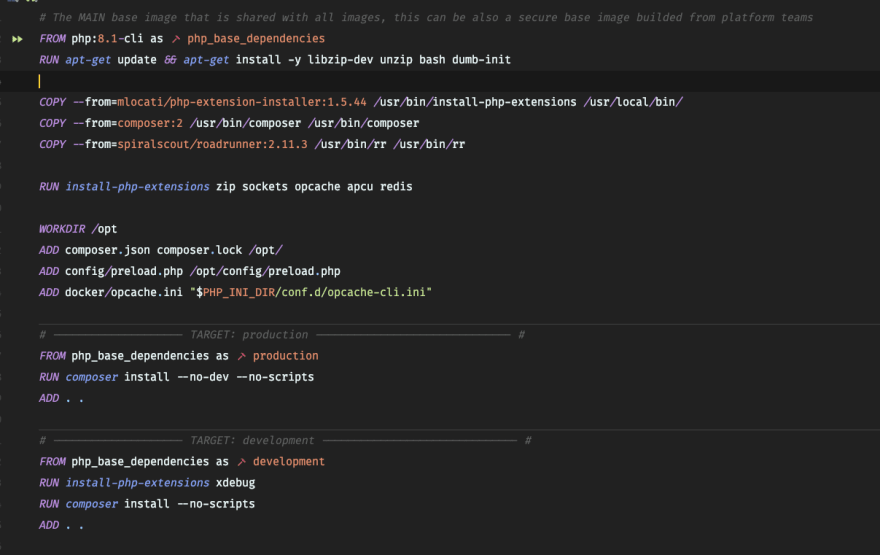Click 'apt-get' before update
The width and height of the screenshot is (880, 555).
coord(88,59)
